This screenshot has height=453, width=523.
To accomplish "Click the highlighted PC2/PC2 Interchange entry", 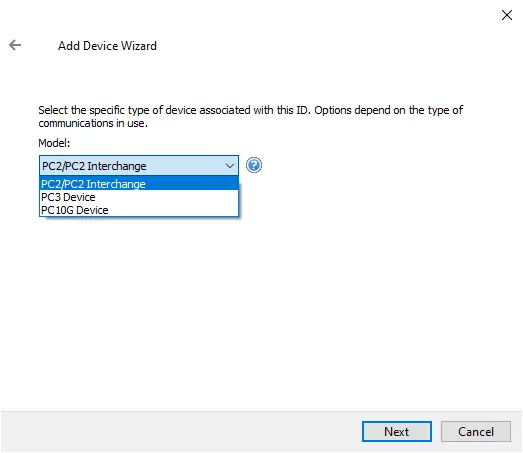I will [x=139, y=184].
